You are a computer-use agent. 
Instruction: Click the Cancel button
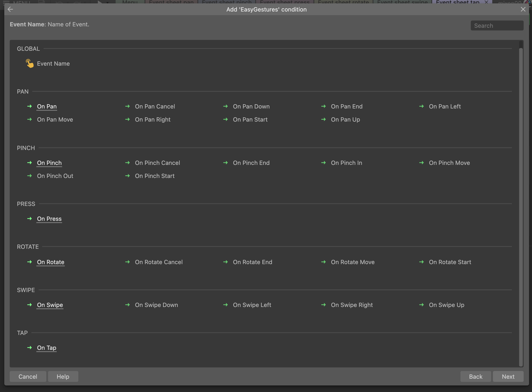(x=28, y=377)
